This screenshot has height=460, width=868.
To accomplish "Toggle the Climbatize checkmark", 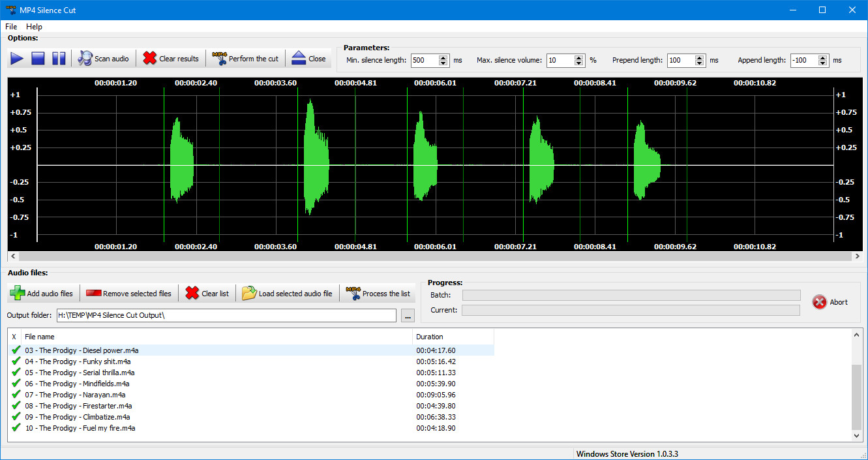I will pos(16,417).
